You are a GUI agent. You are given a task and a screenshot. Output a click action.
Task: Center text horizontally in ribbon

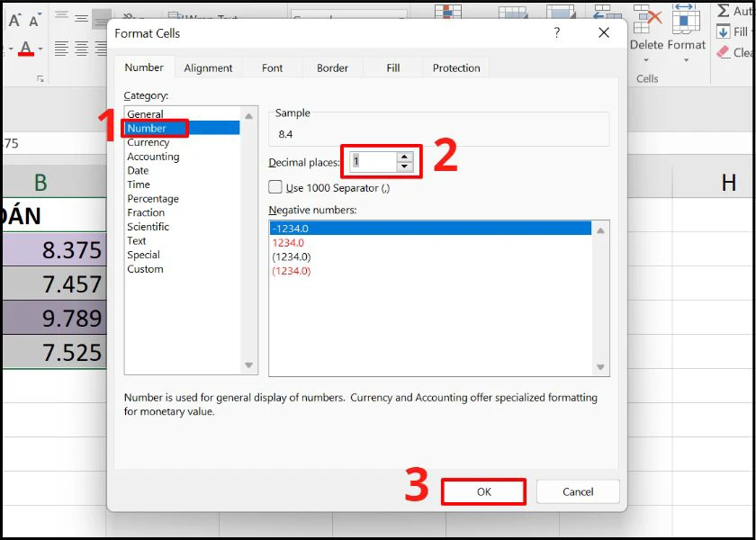[x=82, y=49]
